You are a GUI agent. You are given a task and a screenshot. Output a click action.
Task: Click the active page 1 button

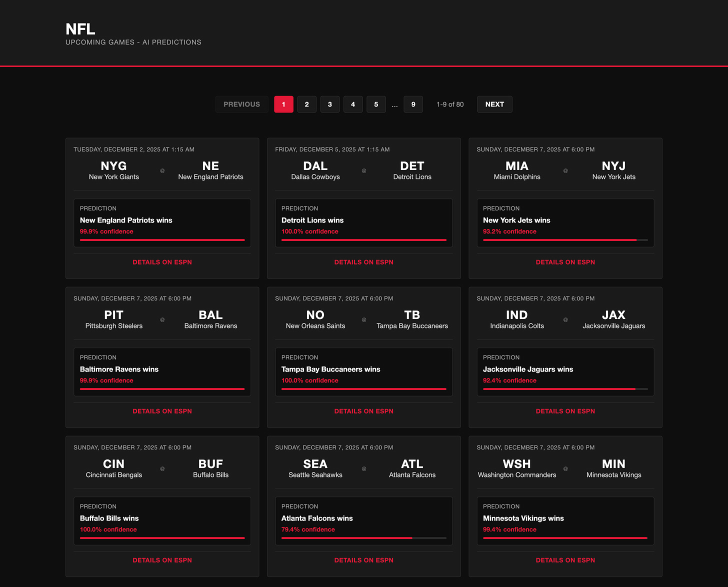283,104
